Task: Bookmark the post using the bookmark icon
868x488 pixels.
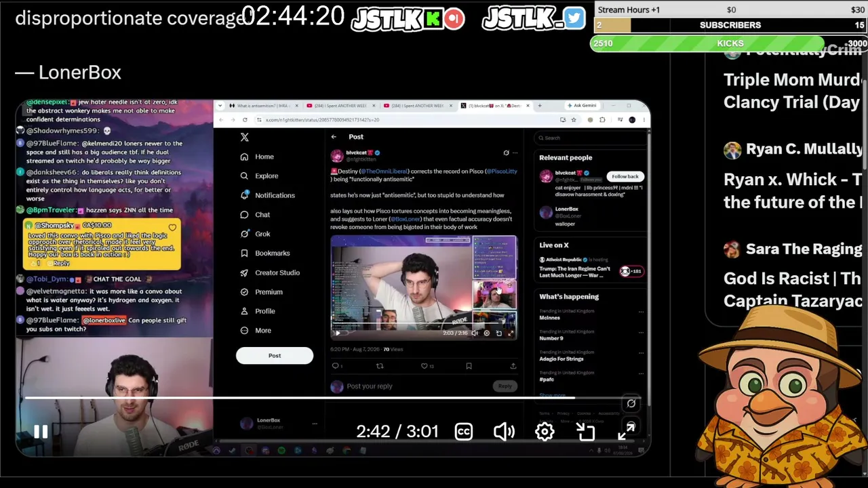Action: click(469, 366)
